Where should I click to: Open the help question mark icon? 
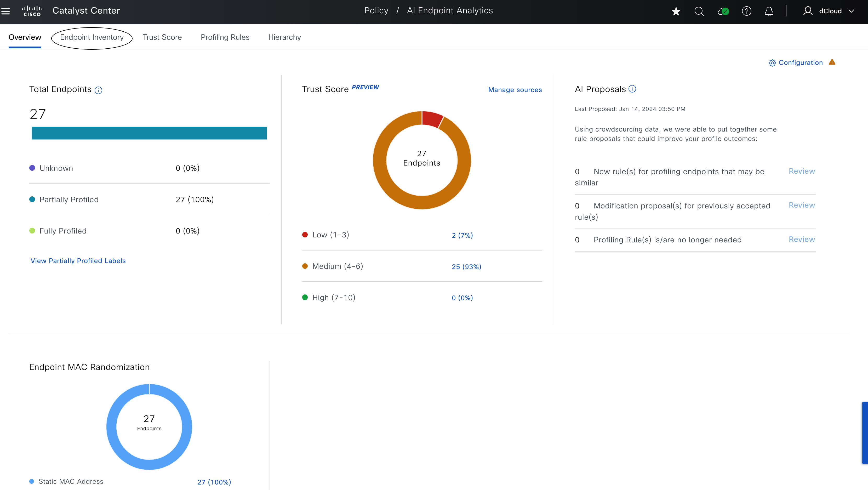pos(746,11)
